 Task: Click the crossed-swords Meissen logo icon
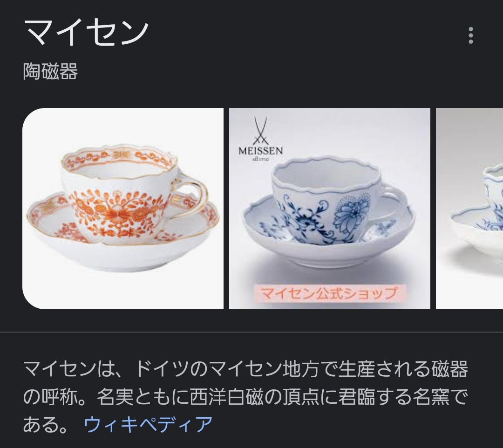click(x=260, y=130)
